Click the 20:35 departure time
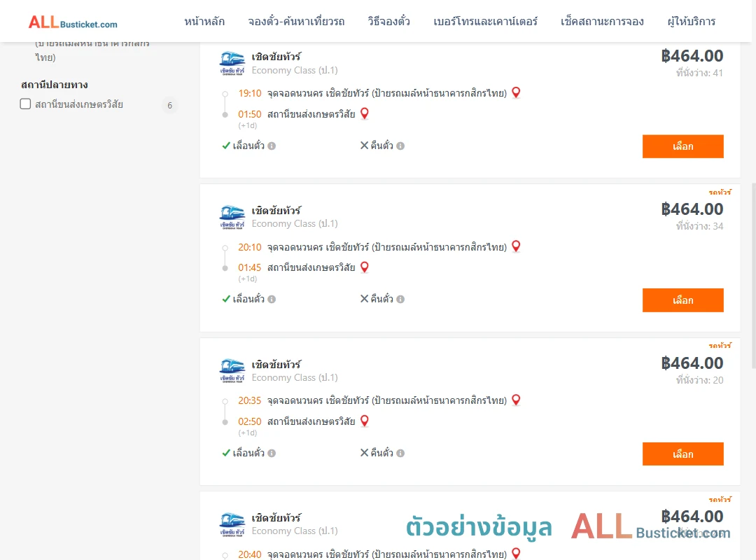 tap(249, 400)
